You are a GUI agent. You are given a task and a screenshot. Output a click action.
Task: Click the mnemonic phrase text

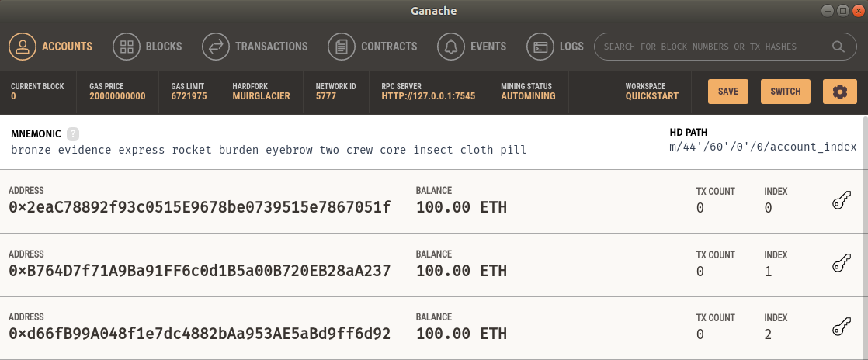tap(269, 150)
